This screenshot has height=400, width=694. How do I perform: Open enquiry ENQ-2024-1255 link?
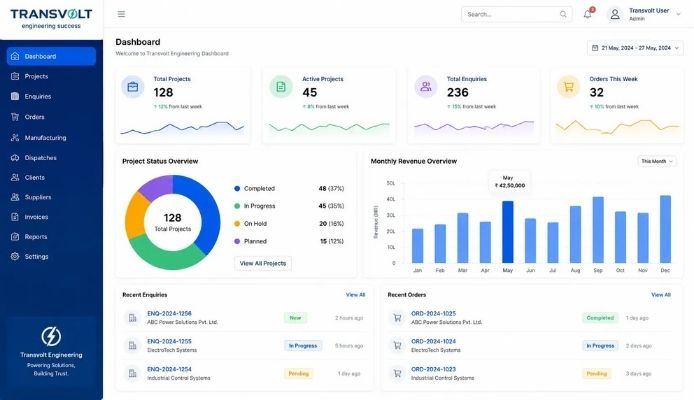pyautogui.click(x=170, y=341)
